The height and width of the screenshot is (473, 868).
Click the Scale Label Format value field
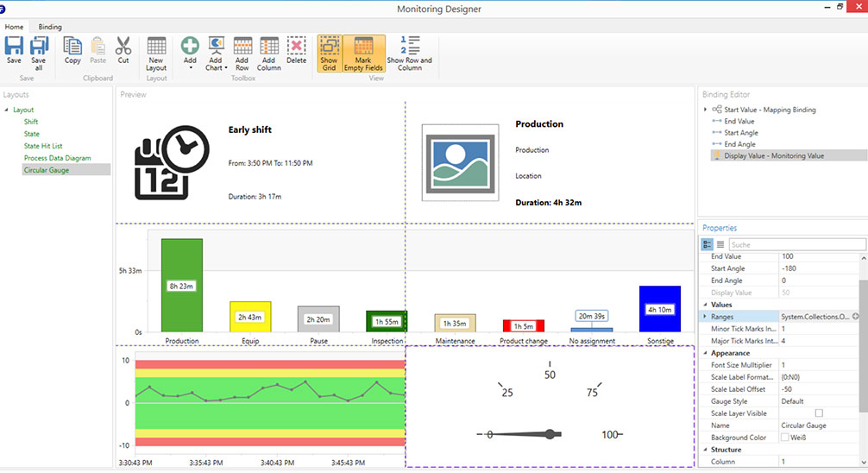(819, 377)
